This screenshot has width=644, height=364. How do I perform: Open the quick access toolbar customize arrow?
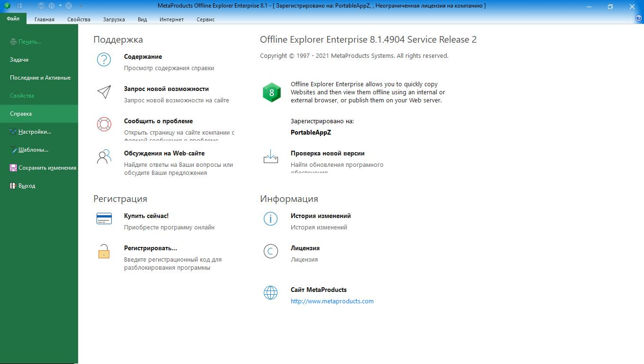click(x=80, y=6)
